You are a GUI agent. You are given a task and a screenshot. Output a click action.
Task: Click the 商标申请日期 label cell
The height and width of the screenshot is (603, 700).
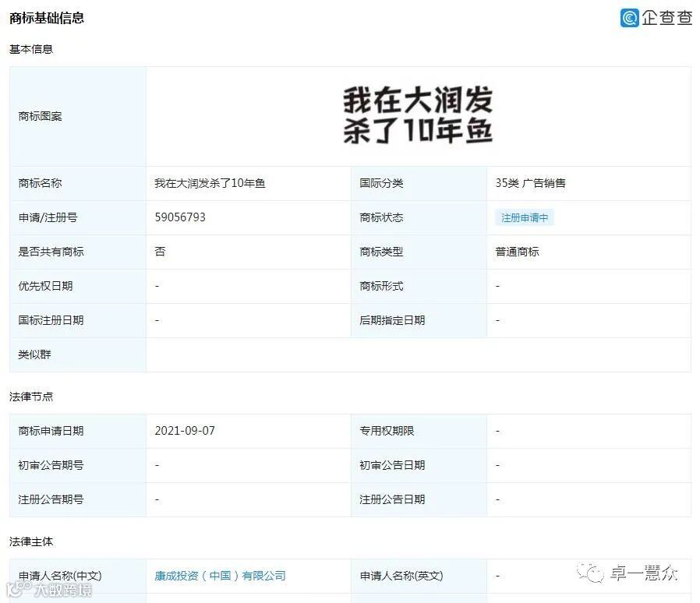coord(78,431)
